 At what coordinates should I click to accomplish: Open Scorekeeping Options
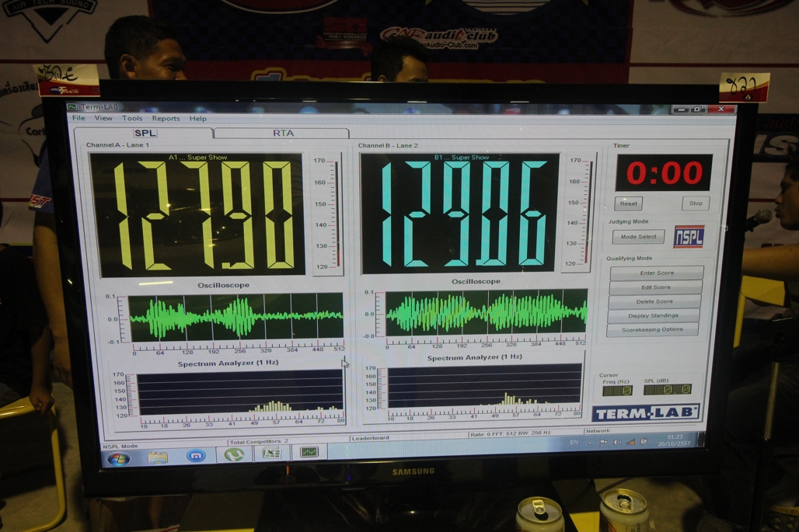click(652, 329)
